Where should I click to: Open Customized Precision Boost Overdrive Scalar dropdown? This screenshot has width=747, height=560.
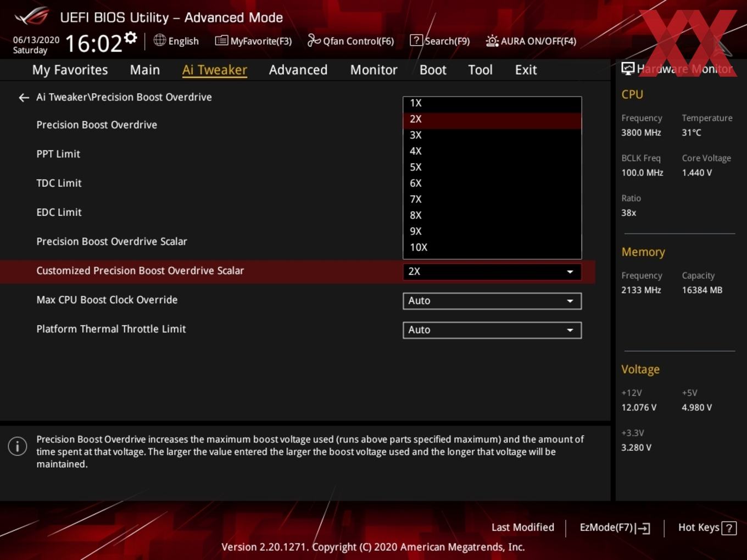tap(492, 272)
